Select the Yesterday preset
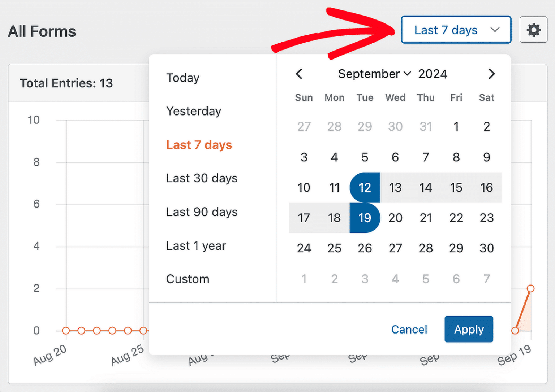Image resolution: width=555 pixels, height=392 pixels. coord(194,112)
